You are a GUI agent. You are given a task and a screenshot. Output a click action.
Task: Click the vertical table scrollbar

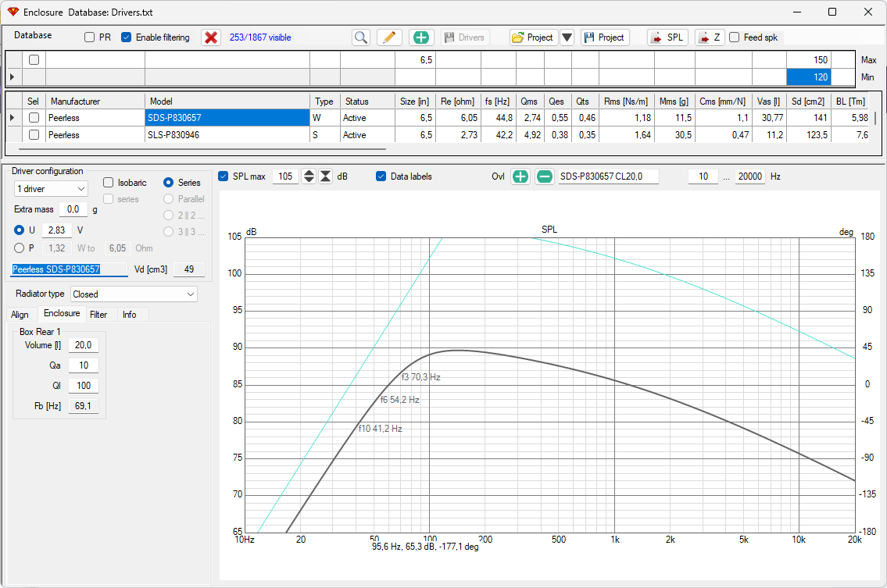[875, 118]
